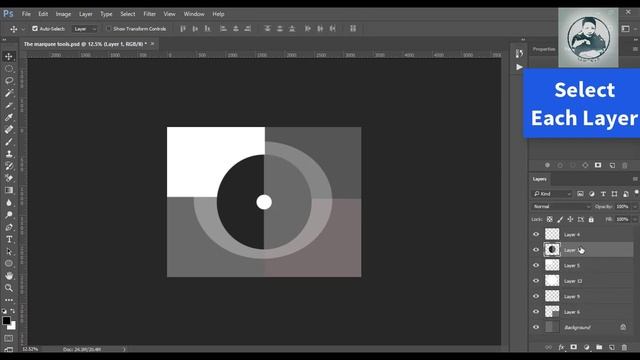
Task: Open the Normal blend mode dropdown
Action: [561, 207]
